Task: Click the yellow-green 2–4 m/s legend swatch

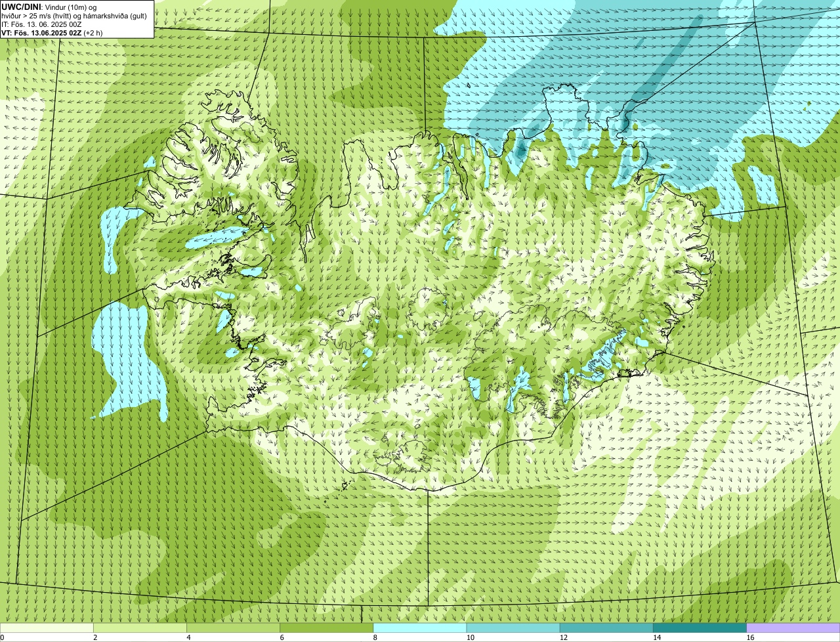Action: click(x=140, y=628)
